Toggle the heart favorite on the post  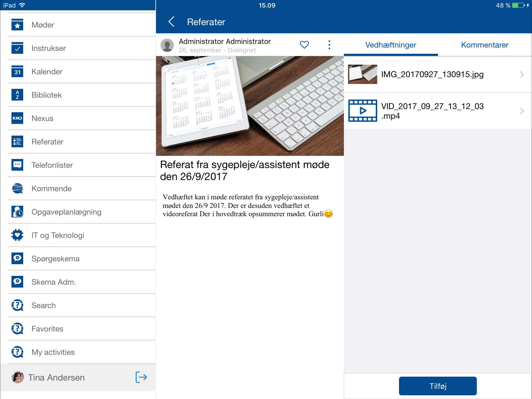pos(304,45)
